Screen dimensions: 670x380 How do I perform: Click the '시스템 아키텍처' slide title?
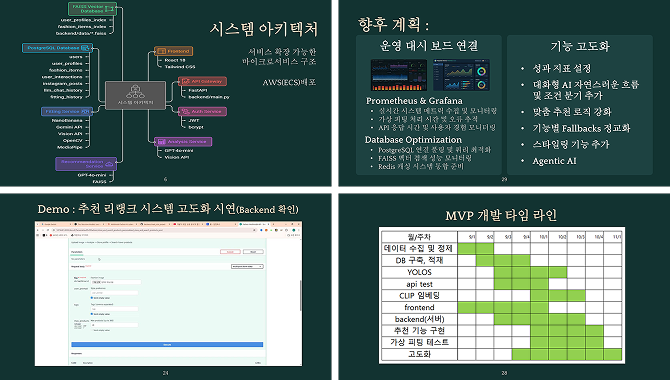pyautogui.click(x=264, y=29)
